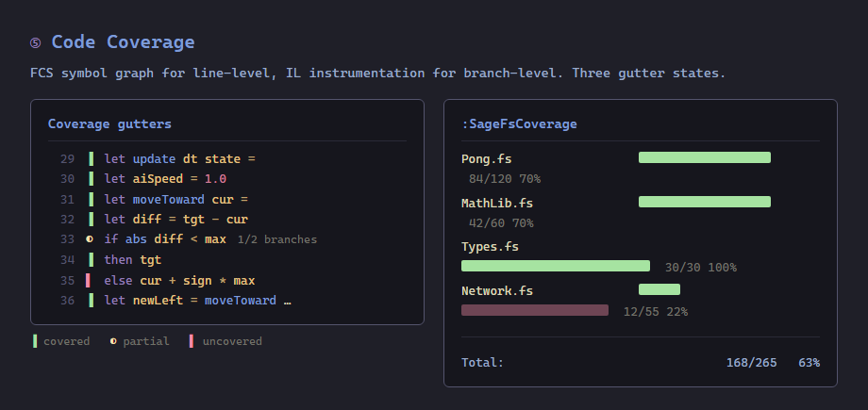Click line number 29
Screen dimensions: 868x410
68,159
